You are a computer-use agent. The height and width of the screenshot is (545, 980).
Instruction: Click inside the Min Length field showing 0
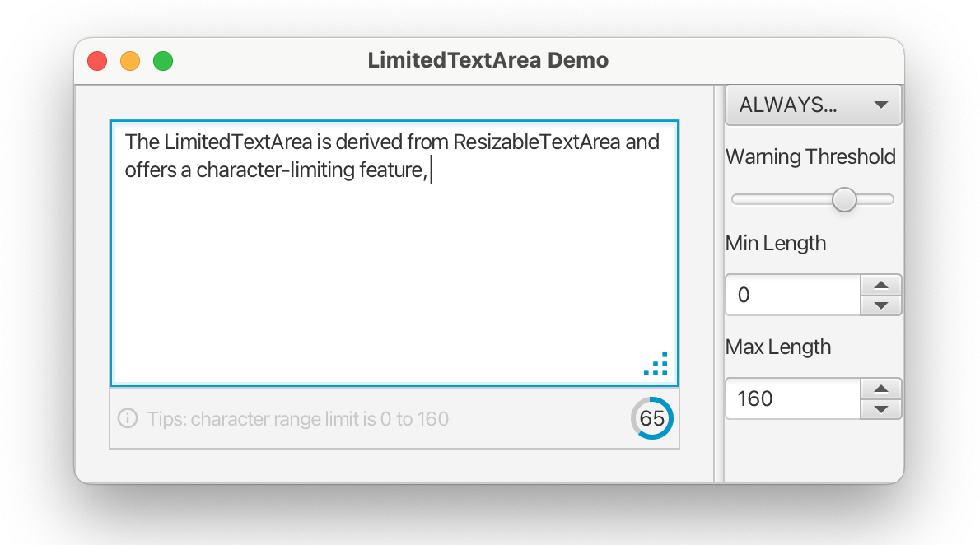(791, 295)
